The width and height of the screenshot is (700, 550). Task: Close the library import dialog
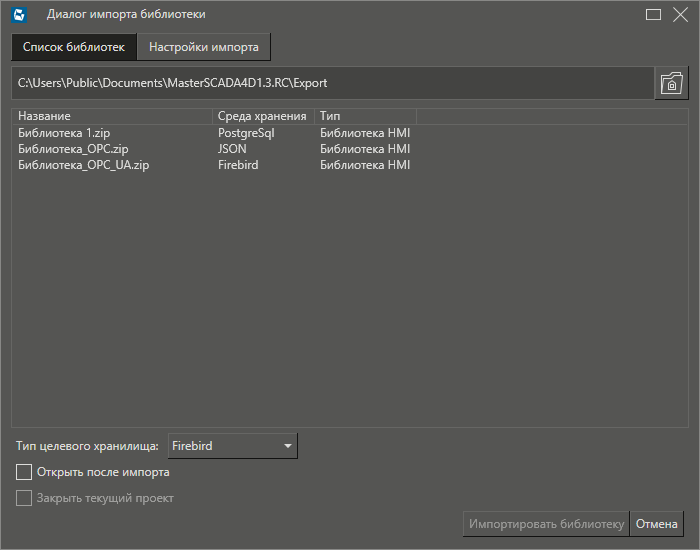pos(683,15)
